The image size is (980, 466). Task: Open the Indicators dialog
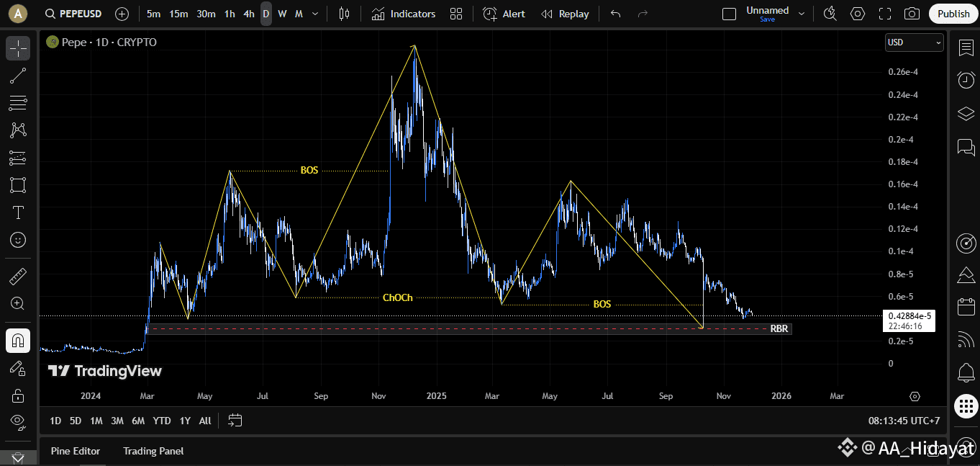(404, 14)
